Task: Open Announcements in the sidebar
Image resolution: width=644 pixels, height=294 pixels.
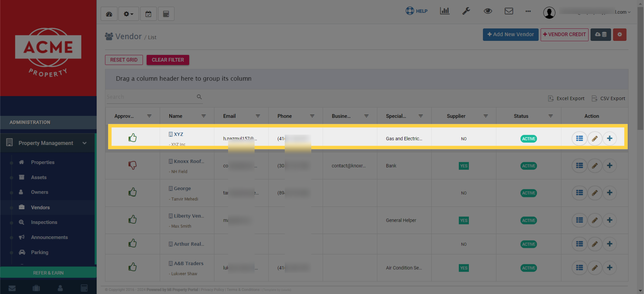Action: click(49, 237)
